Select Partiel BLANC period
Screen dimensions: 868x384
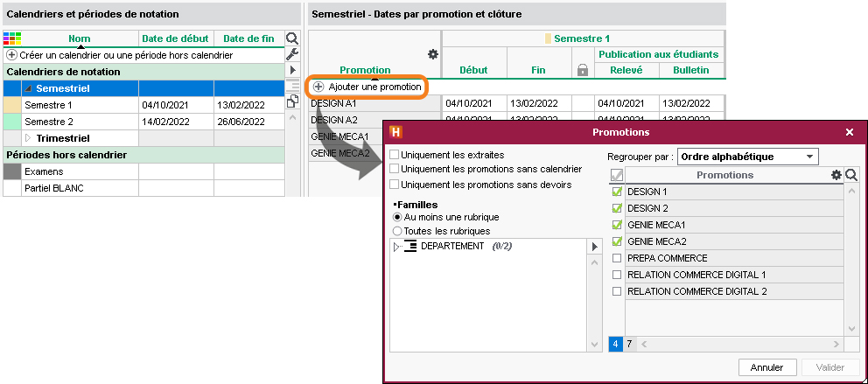[143, 188]
